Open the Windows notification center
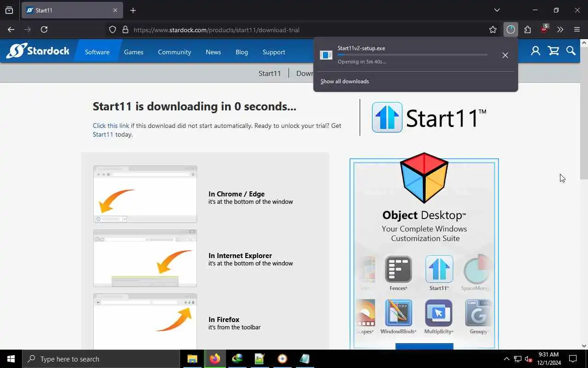 (573, 359)
